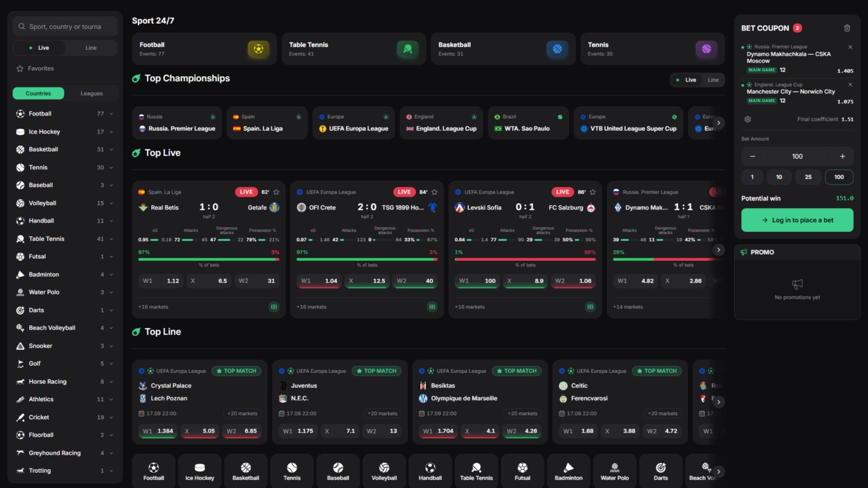Screen dimensions: 868x488
Task: Open +16 markets for Real Betis match
Action: pos(153,307)
